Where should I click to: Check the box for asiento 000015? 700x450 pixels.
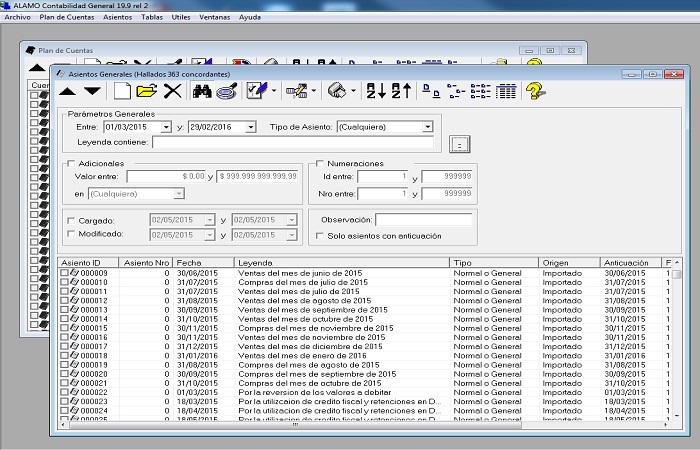point(64,328)
